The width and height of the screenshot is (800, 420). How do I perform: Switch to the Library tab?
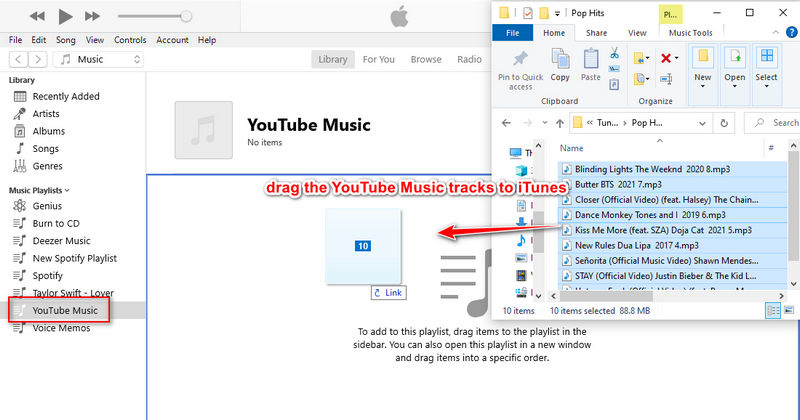[333, 59]
